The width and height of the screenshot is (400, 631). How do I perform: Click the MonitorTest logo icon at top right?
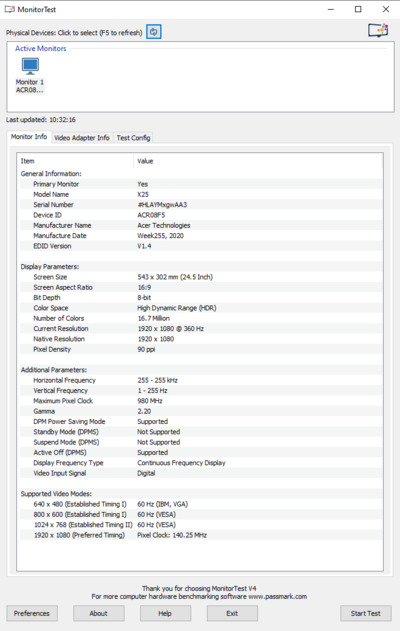click(378, 30)
